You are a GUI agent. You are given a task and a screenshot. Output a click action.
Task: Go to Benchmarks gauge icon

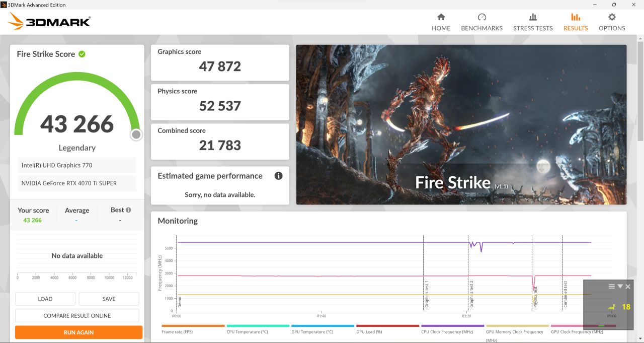pyautogui.click(x=481, y=17)
